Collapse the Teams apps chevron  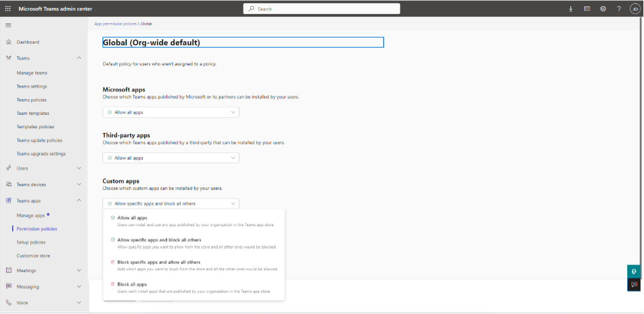pos(79,200)
